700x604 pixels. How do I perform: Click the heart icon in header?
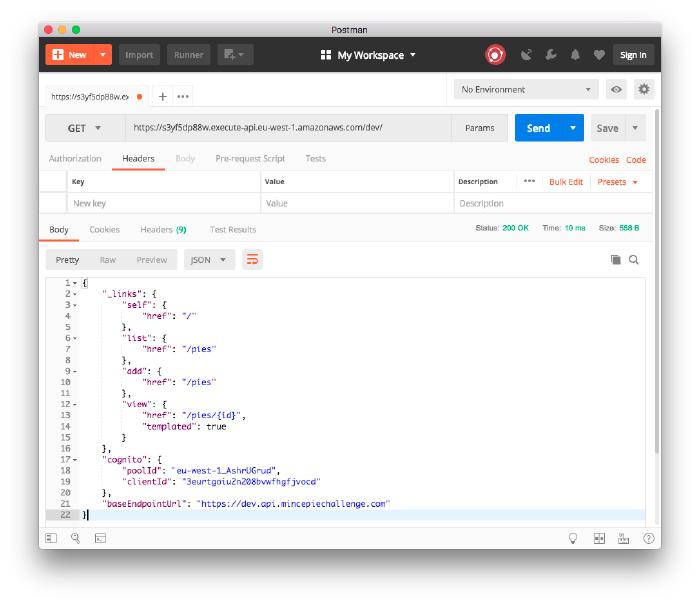(599, 55)
